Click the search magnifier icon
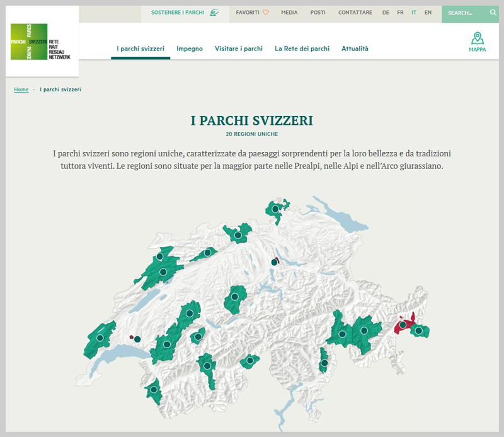Screen dimensions: 504x437 point(493,12)
